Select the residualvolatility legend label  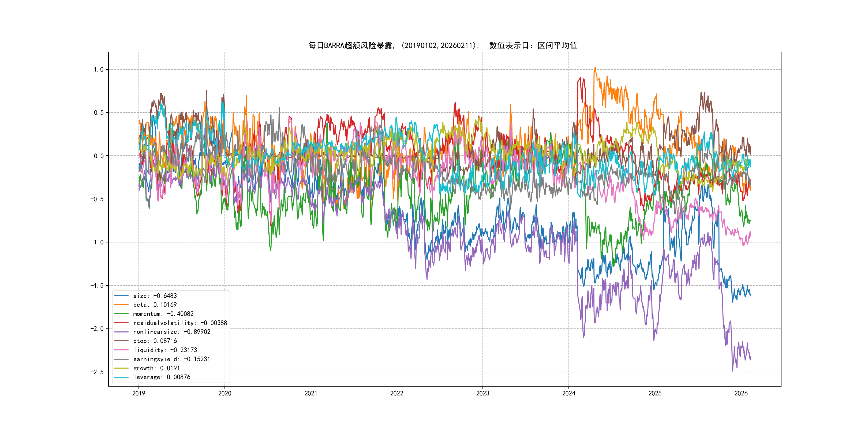click(180, 323)
